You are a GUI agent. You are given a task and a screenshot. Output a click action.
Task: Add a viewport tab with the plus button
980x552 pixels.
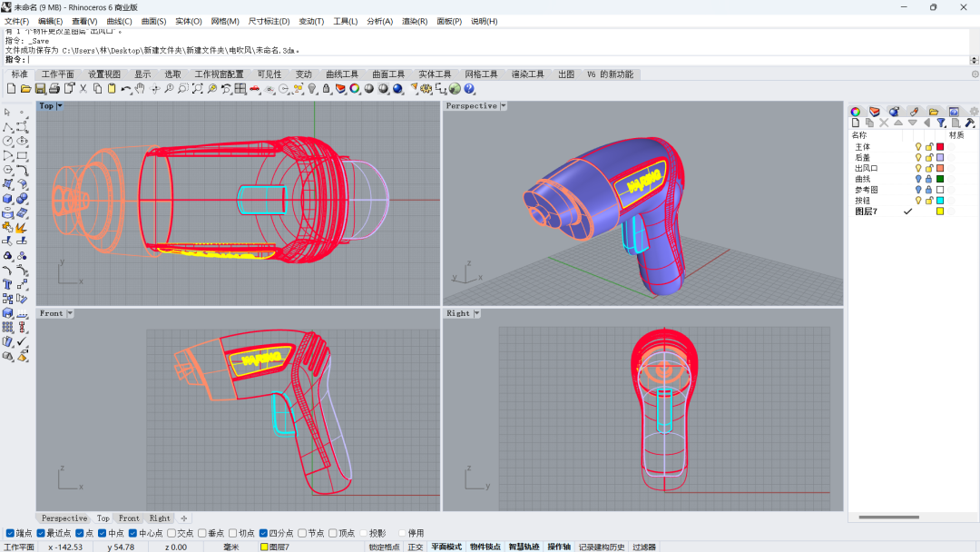pyautogui.click(x=183, y=518)
